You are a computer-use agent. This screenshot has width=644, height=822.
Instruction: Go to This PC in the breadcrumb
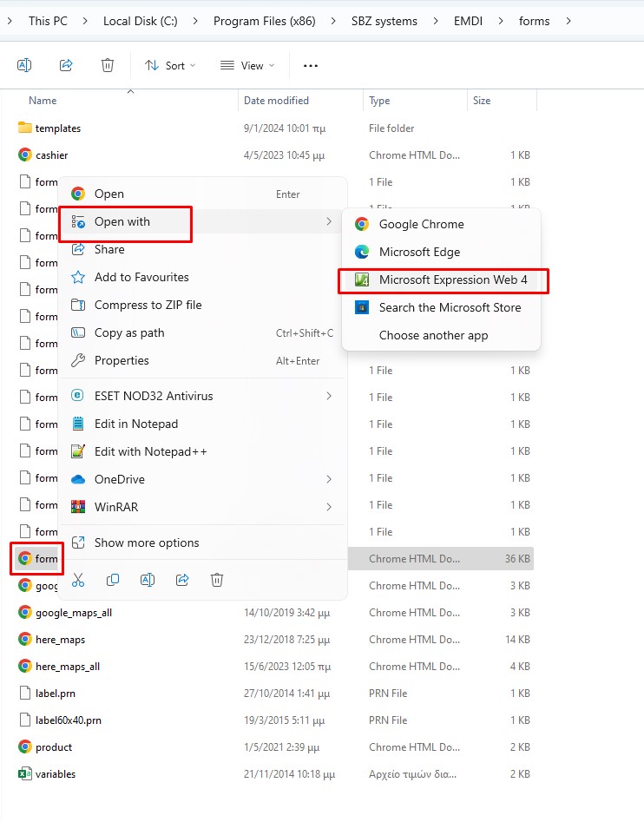[49, 21]
